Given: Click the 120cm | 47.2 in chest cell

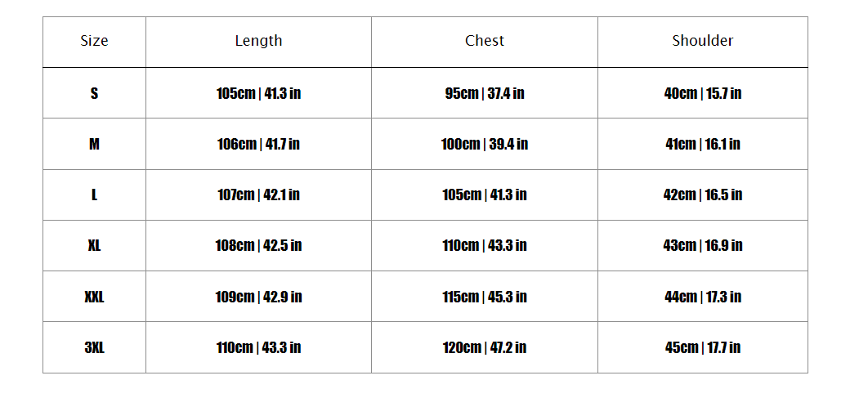Looking at the screenshot, I should tap(485, 347).
